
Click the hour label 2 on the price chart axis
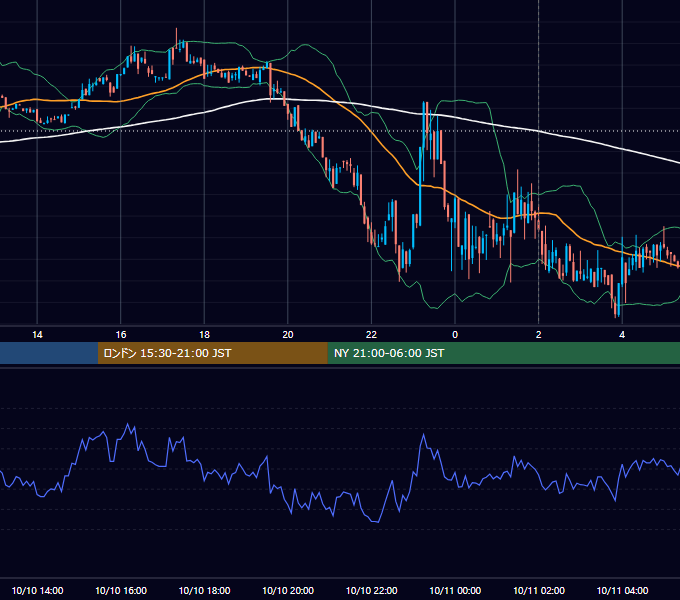pyautogui.click(x=539, y=335)
